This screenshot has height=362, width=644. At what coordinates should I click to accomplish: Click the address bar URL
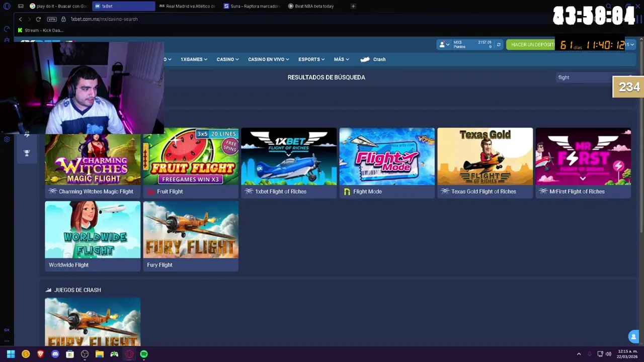[104, 19]
